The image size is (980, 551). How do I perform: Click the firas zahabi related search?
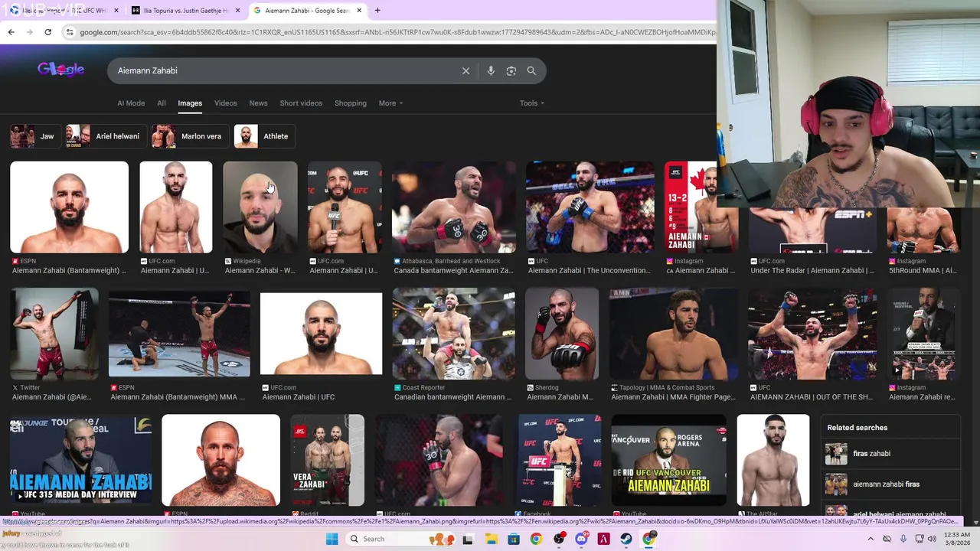click(892, 453)
